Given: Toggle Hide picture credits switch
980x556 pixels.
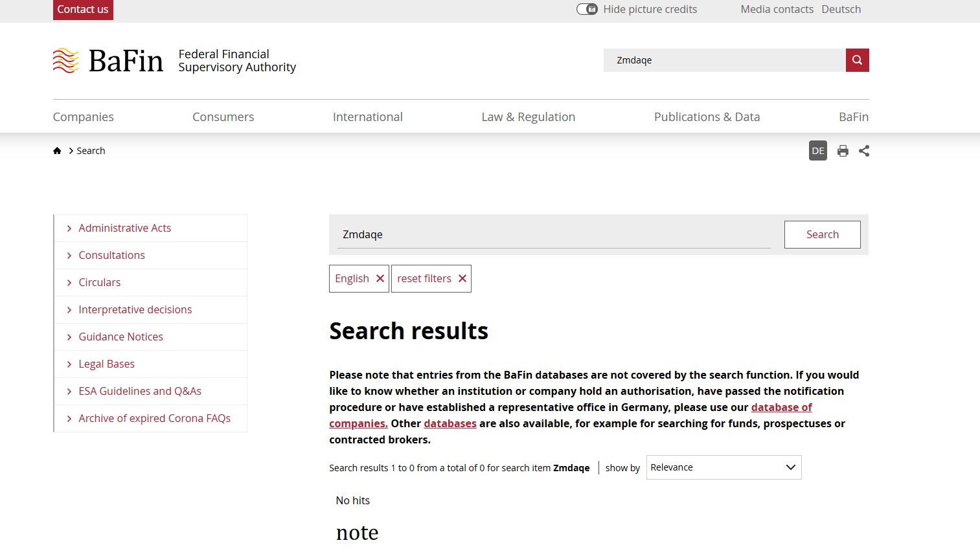Looking at the screenshot, I should [x=587, y=9].
